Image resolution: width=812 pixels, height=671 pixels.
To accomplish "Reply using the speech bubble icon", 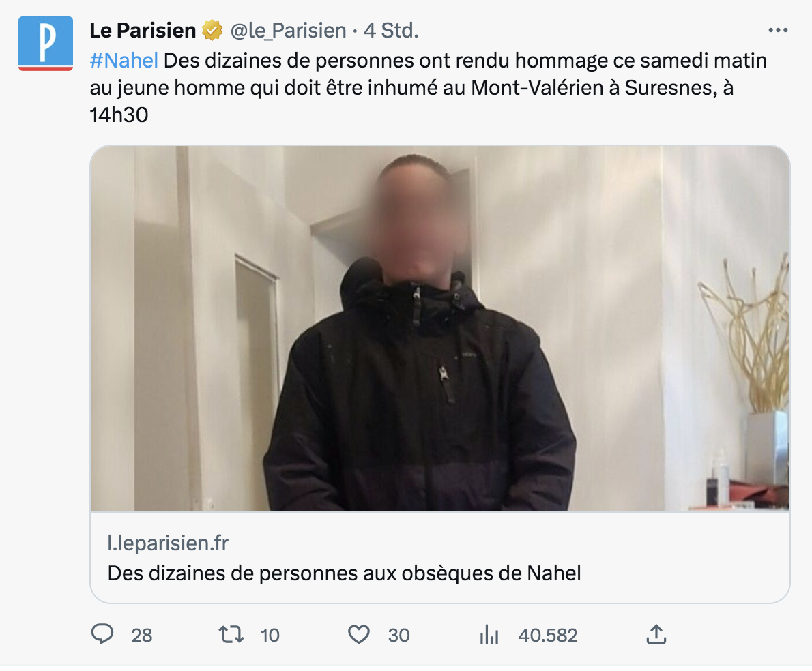I will point(102,634).
